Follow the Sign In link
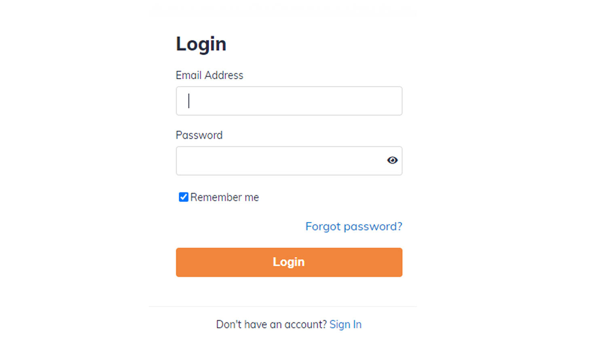This screenshot has height=364, width=607. point(345,324)
